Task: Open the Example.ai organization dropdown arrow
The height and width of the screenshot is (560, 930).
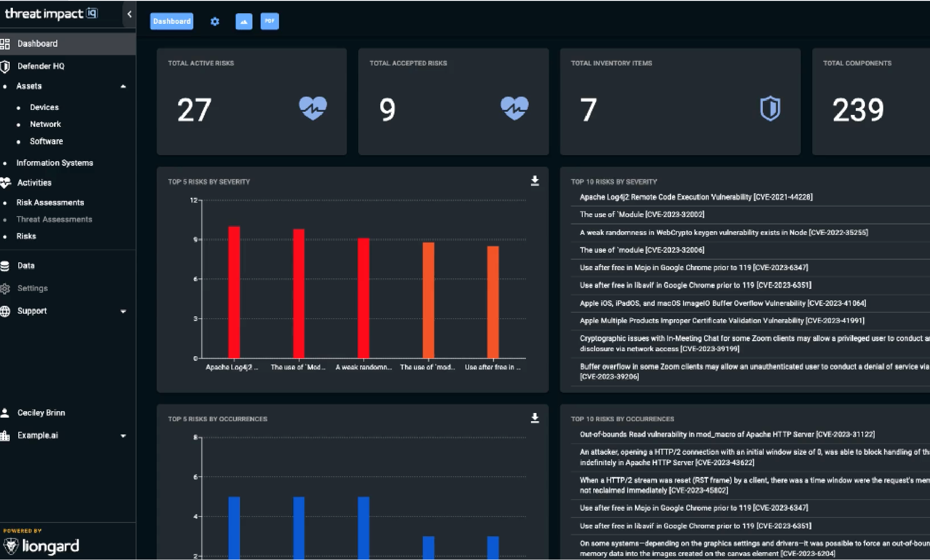Action: [x=123, y=436]
